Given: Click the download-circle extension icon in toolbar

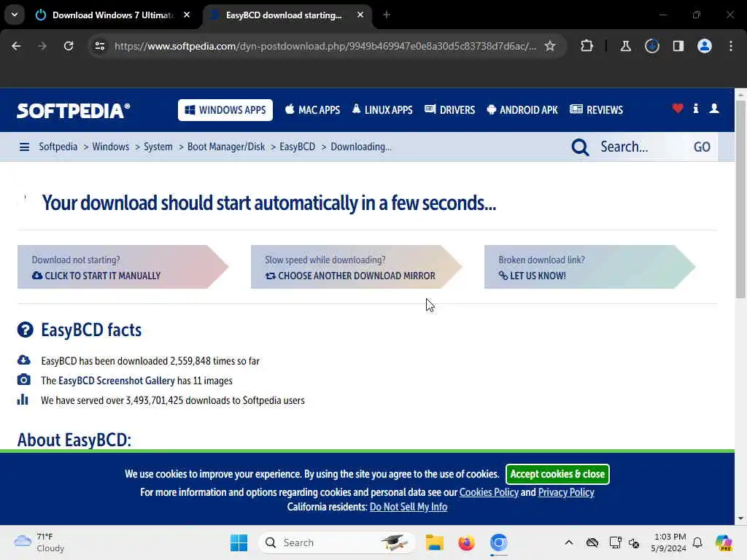Looking at the screenshot, I should point(651,46).
